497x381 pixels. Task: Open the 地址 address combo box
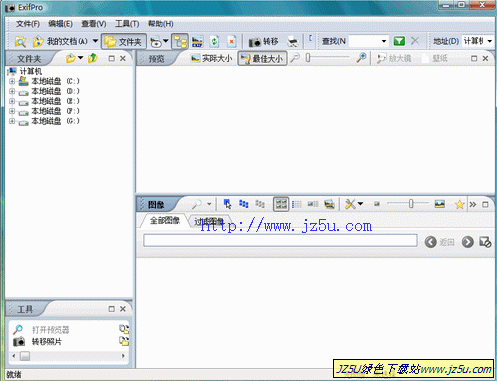pyautogui.click(x=477, y=41)
